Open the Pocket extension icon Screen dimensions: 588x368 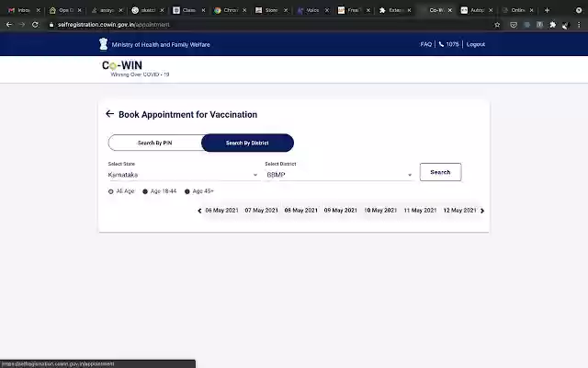click(x=514, y=25)
